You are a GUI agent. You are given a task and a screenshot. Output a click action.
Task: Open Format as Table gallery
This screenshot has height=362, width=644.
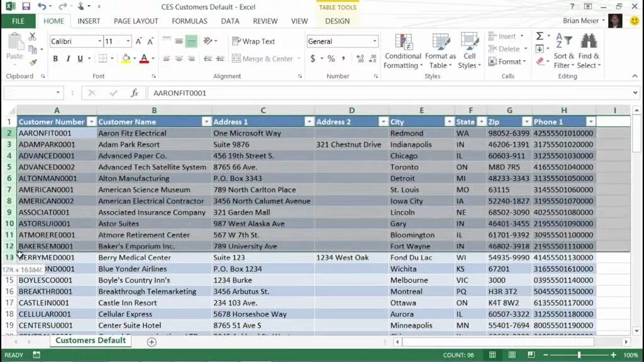click(440, 52)
